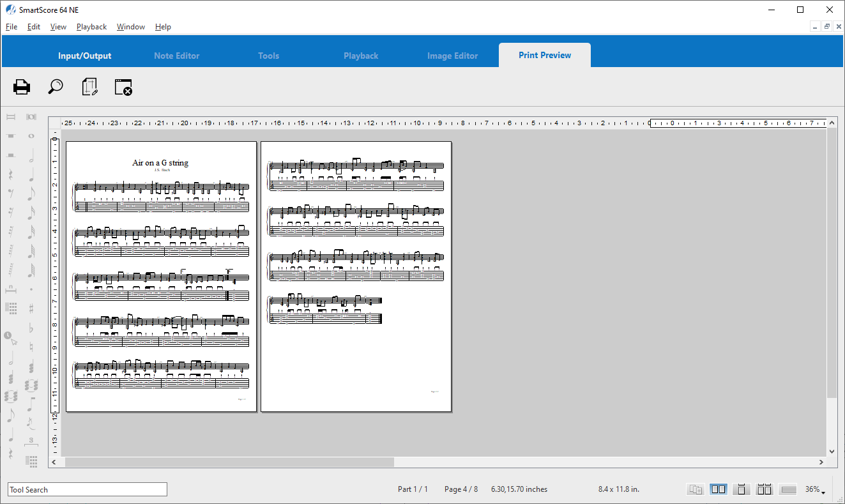Open the Playback menu
This screenshot has width=845, height=504.
pos(91,27)
